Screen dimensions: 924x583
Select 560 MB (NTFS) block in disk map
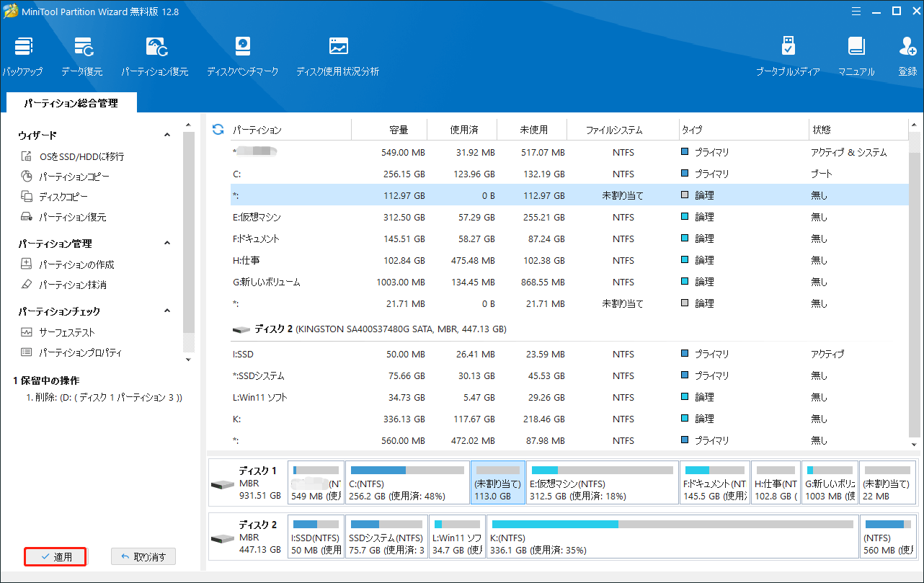(887, 537)
